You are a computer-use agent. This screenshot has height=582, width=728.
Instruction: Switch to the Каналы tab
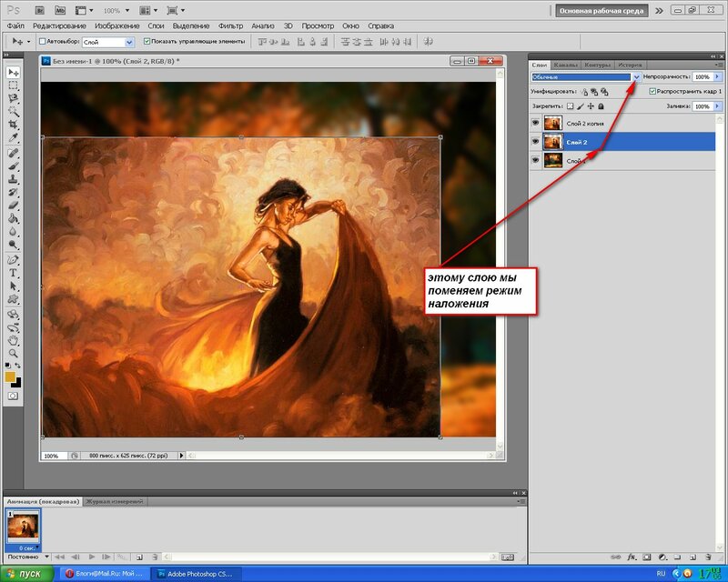coord(565,65)
